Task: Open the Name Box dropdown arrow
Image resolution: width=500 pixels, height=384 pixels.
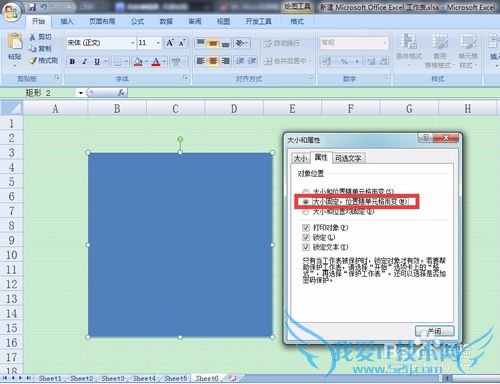Action: [x=81, y=93]
